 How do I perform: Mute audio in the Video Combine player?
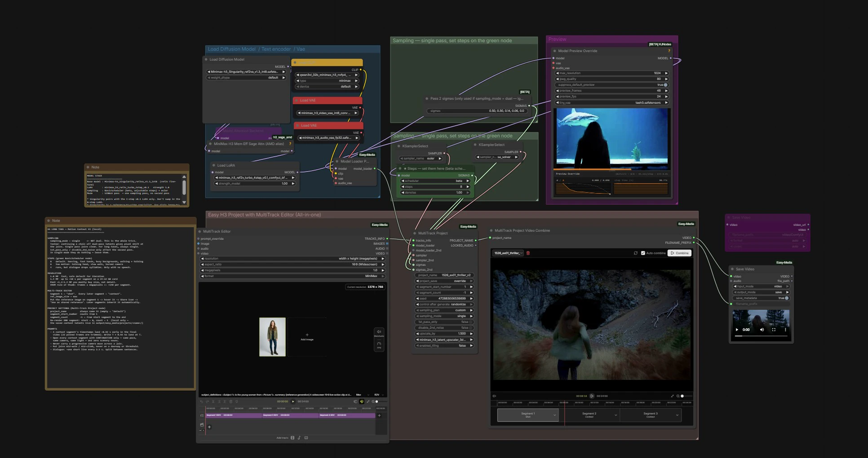point(494,396)
